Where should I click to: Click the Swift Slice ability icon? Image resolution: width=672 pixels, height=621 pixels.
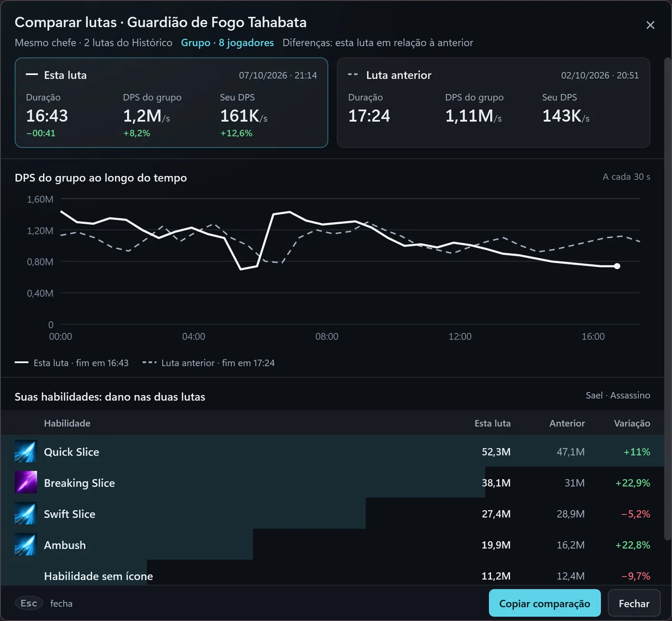(x=26, y=513)
